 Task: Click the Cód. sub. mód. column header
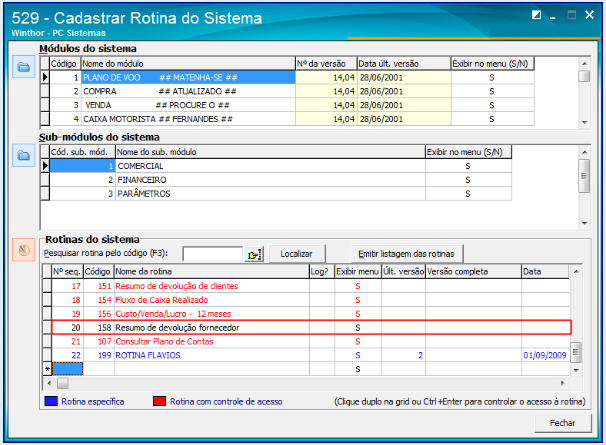[83, 152]
